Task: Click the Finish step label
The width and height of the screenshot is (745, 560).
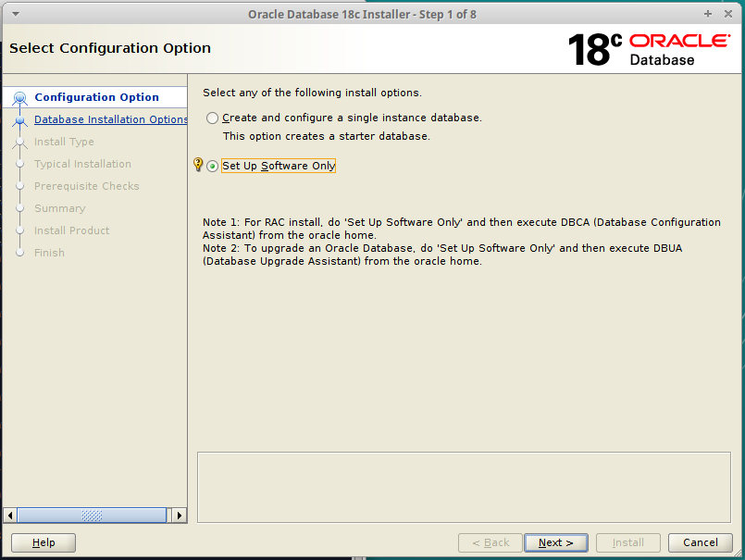Action: (49, 253)
